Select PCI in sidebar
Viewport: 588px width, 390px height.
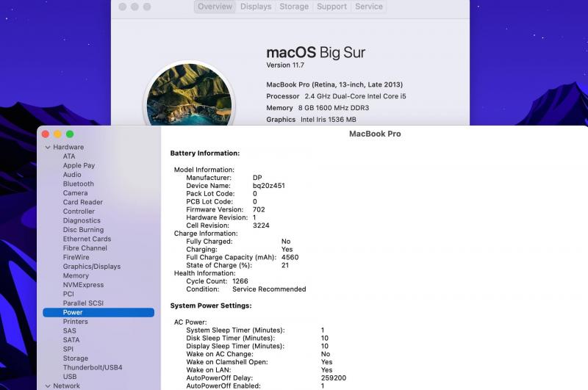[68, 294]
